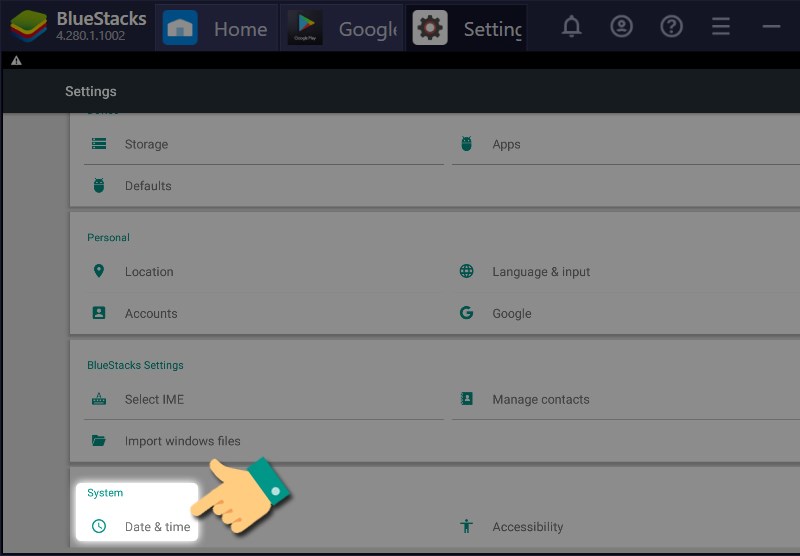Screen dimensions: 800x556
Task: Click the Settings tab gear icon
Action: tap(430, 28)
